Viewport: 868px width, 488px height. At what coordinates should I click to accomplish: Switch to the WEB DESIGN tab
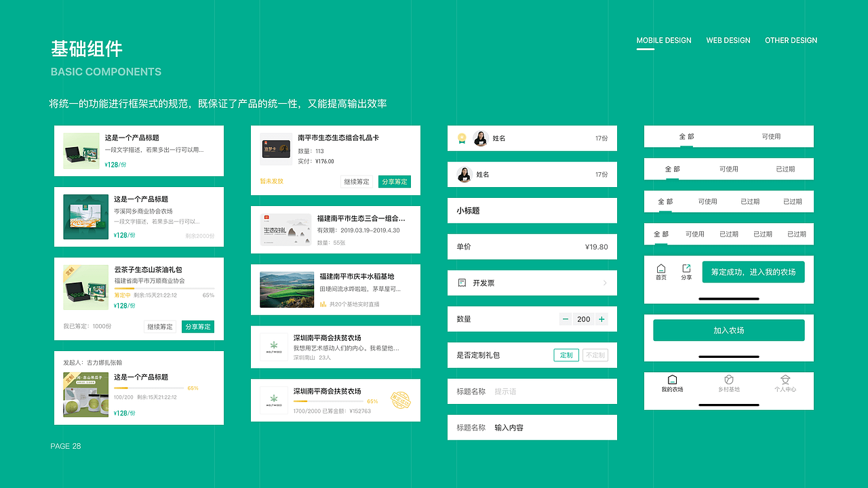tap(728, 41)
